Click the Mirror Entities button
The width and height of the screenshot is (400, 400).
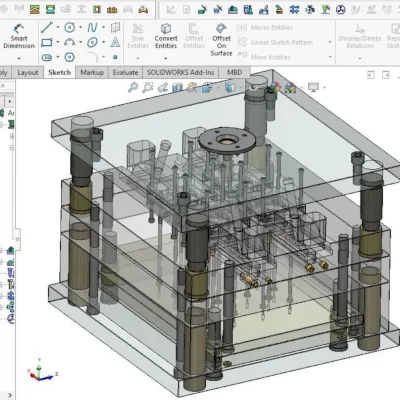[265, 28]
